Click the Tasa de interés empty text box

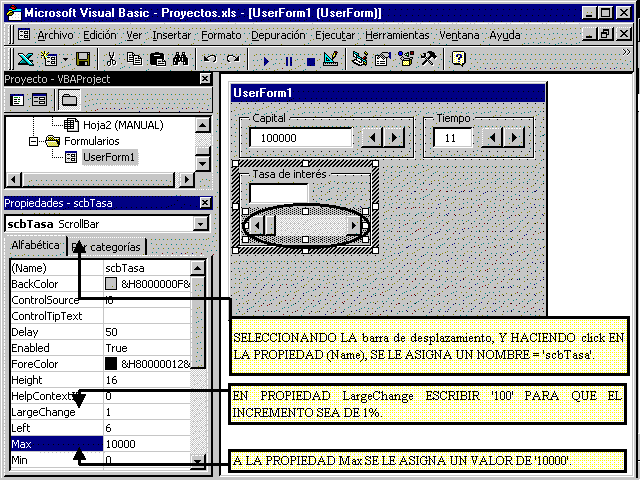(278, 193)
